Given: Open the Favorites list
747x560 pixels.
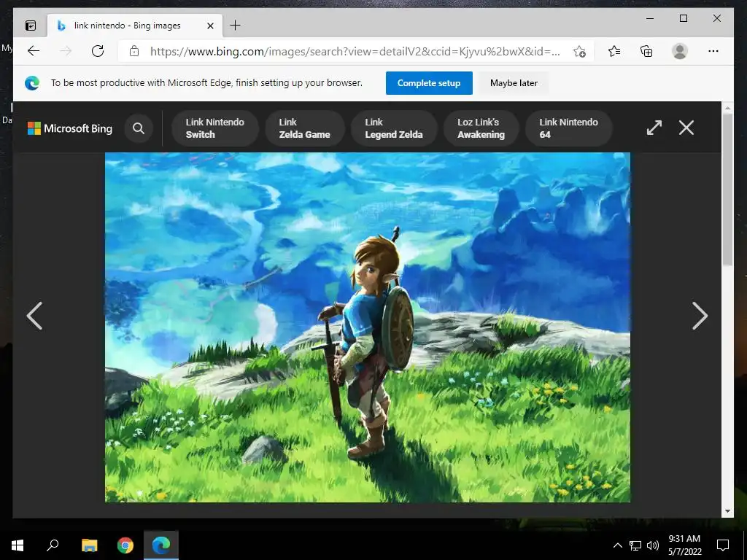Looking at the screenshot, I should pos(614,51).
